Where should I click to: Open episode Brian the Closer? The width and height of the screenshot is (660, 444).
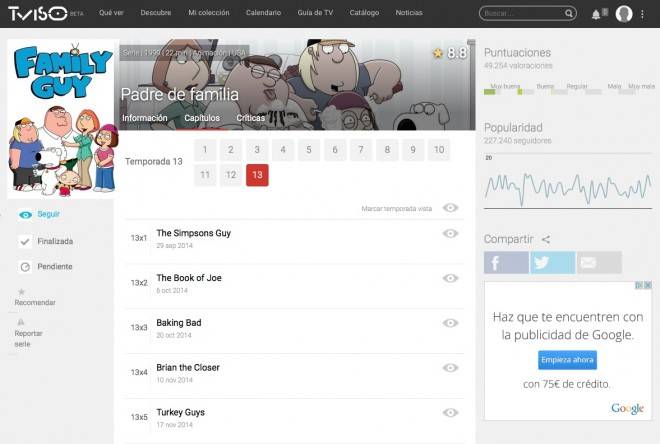tap(188, 368)
